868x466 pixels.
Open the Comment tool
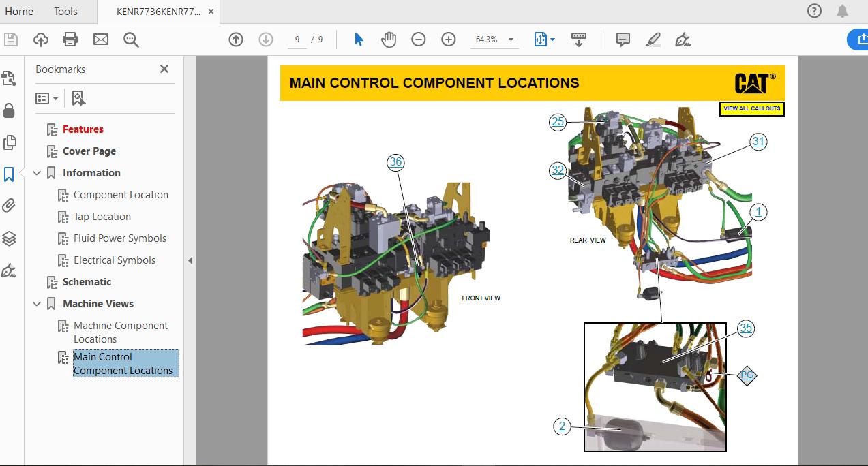coord(622,39)
